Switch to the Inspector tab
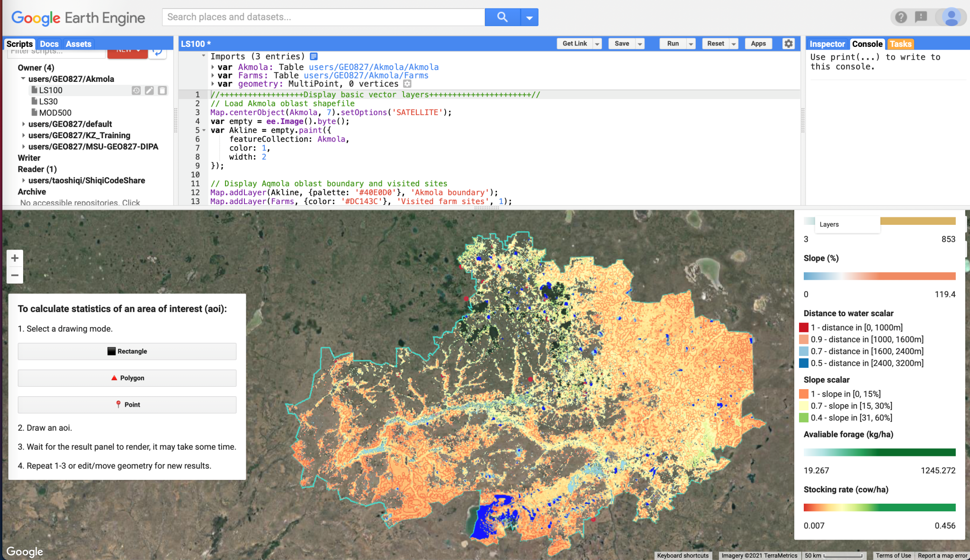 pos(827,44)
